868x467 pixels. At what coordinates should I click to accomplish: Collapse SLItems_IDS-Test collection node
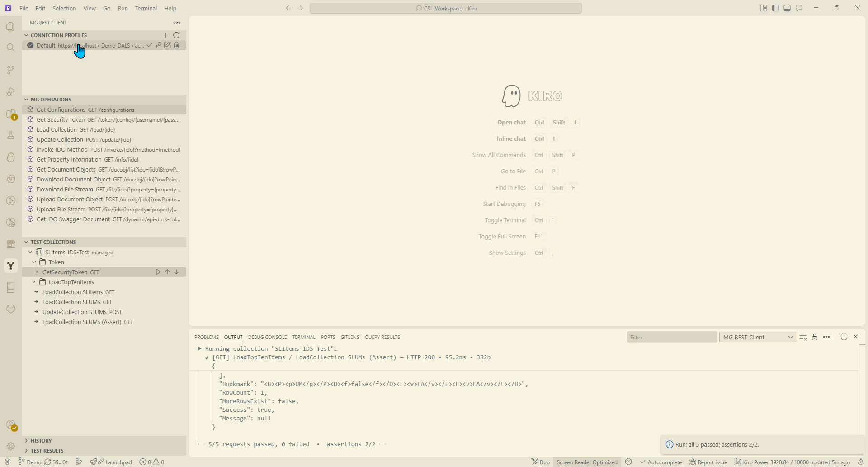click(30, 252)
